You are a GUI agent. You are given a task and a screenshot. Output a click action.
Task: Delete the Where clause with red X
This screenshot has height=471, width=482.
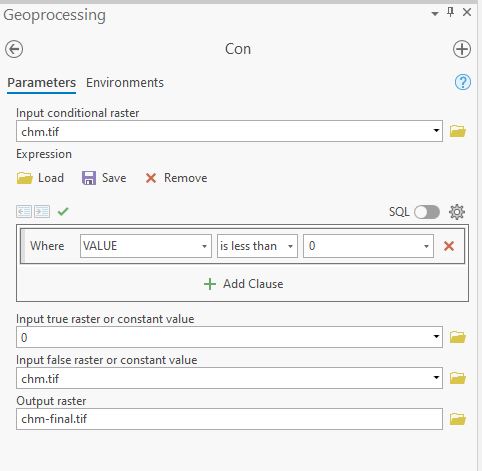(449, 246)
